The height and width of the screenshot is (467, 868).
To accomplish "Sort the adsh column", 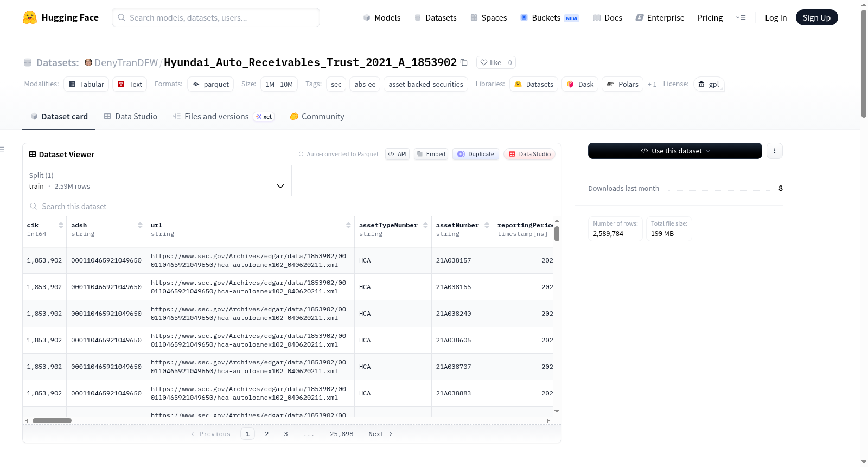I will click(140, 225).
